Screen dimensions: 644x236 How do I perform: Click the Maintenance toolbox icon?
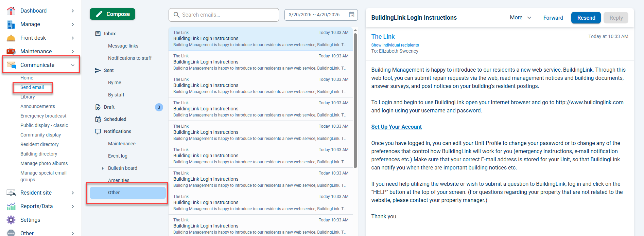[11, 51]
